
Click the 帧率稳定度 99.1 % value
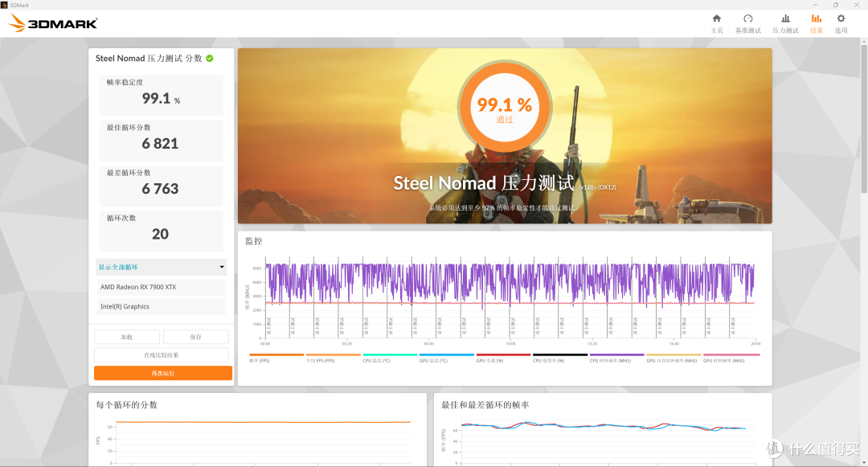(161, 99)
